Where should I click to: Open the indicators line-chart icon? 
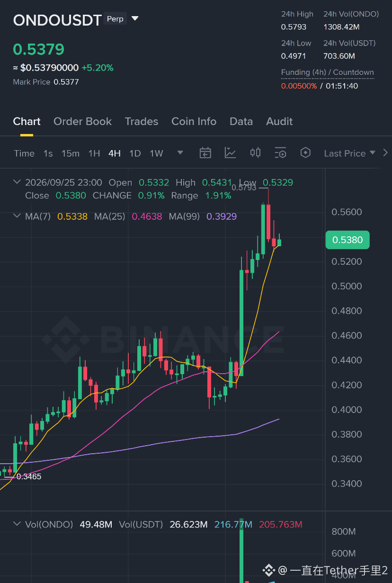230,153
